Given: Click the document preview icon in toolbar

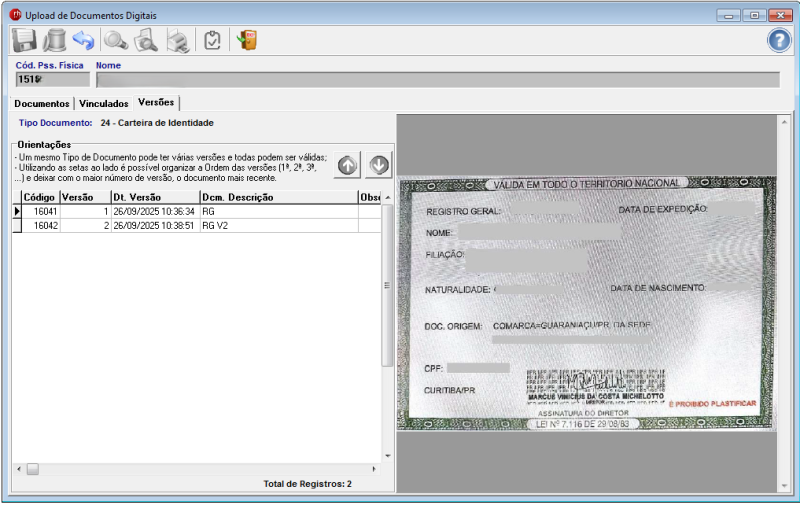Looking at the screenshot, I should (147, 40).
